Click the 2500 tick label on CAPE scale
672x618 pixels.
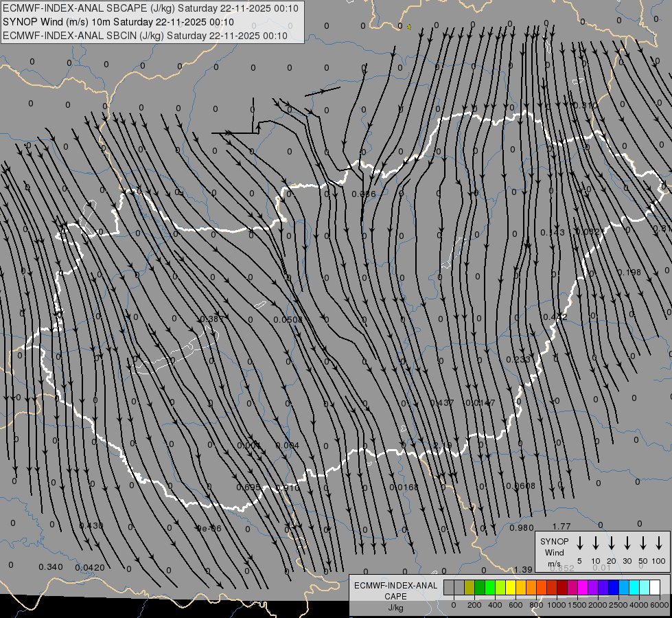pyautogui.click(x=618, y=605)
